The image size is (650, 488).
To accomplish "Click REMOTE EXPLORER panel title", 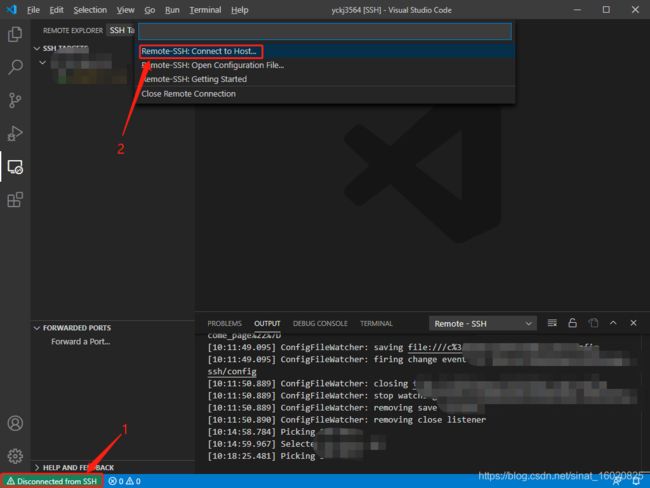I will click(x=73, y=31).
